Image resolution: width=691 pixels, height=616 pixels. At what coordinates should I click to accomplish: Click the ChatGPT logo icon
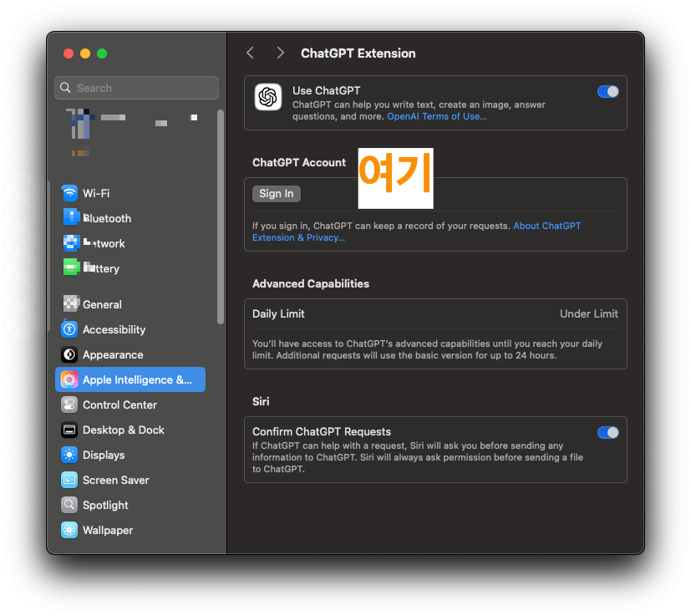tap(268, 97)
